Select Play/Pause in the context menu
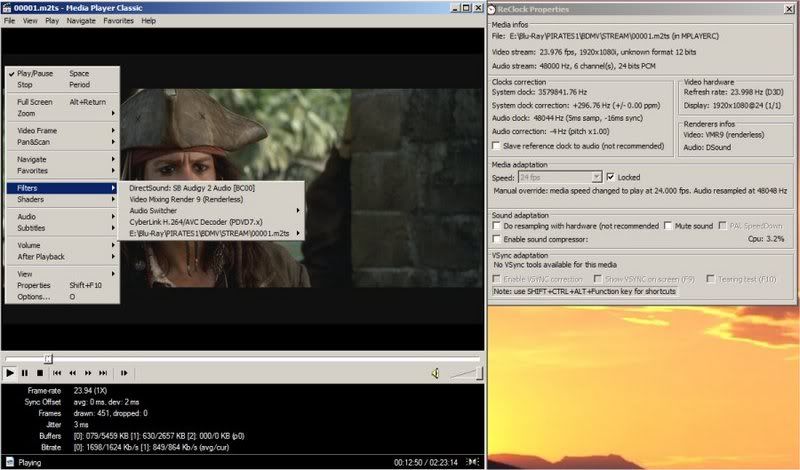Viewport: 800px width, 470px height. click(63, 73)
